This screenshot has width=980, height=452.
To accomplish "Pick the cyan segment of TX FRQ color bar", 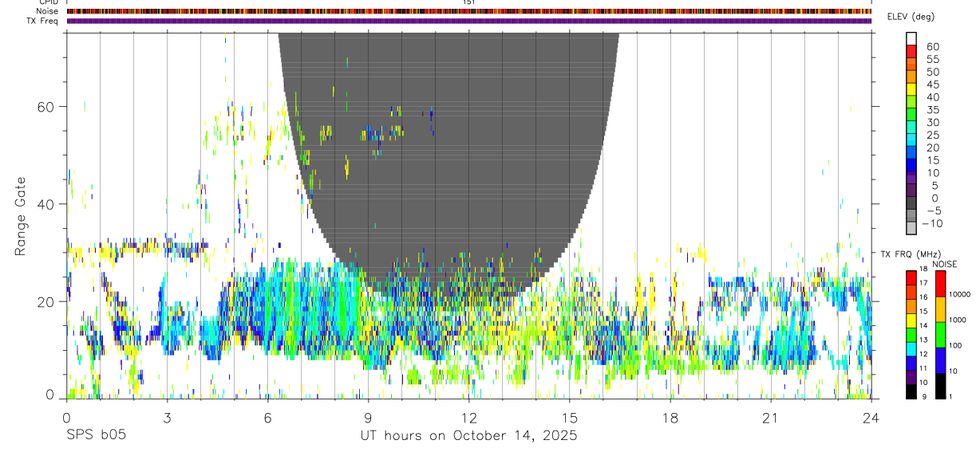I will (911, 348).
